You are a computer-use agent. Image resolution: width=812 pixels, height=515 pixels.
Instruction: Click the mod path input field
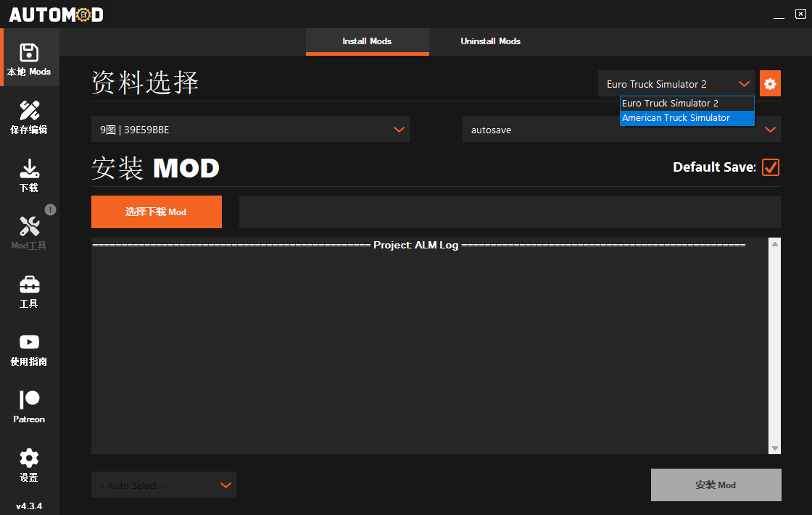click(510, 212)
